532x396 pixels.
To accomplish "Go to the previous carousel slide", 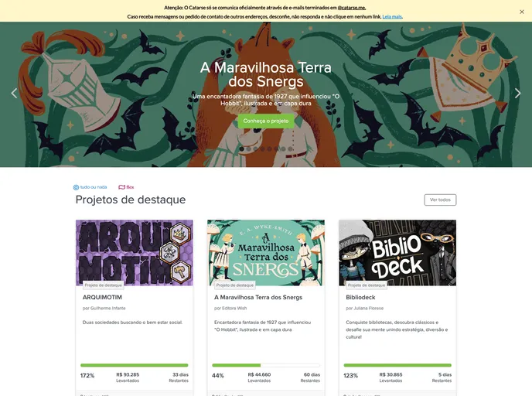I will (x=14, y=93).
